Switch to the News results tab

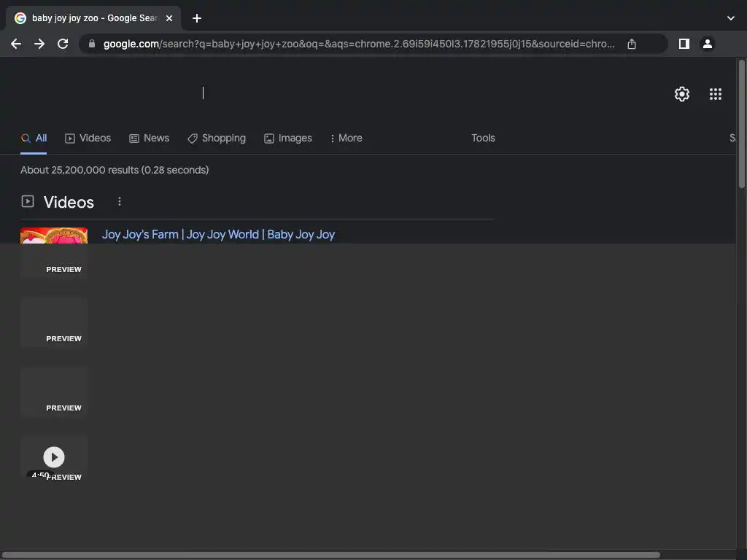(149, 138)
